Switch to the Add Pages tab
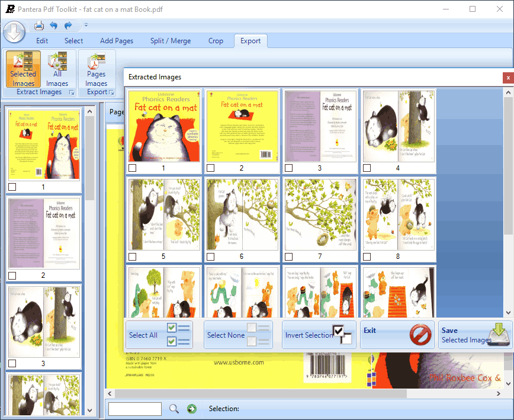Viewport: 514px width, 420px height. pyautogui.click(x=117, y=41)
